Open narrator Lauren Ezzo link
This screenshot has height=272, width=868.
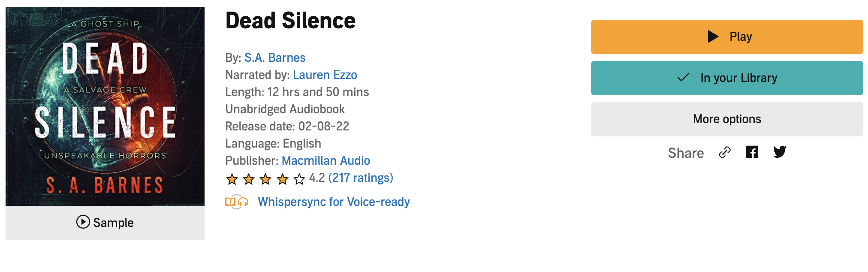pos(325,75)
